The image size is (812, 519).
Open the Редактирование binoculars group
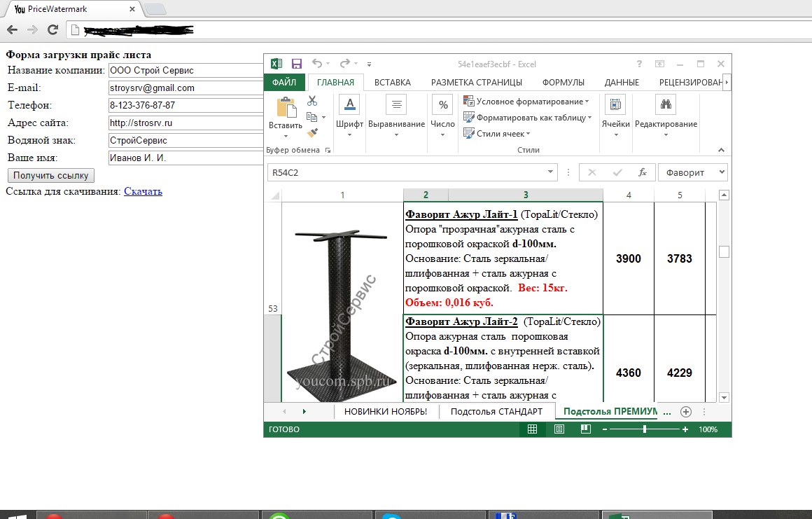(x=666, y=116)
